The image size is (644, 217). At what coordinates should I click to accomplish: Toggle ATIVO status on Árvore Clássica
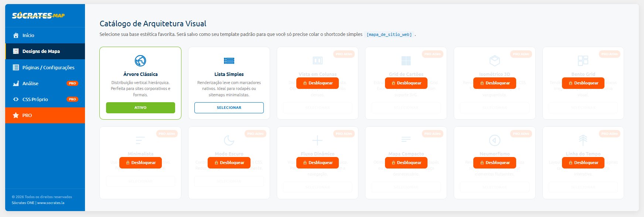point(140,107)
